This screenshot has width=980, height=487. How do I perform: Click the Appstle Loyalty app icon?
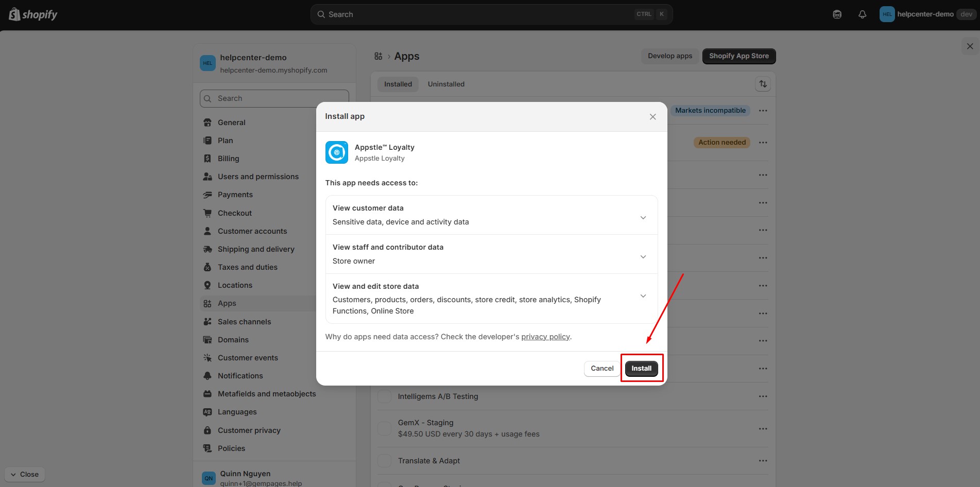tap(337, 152)
